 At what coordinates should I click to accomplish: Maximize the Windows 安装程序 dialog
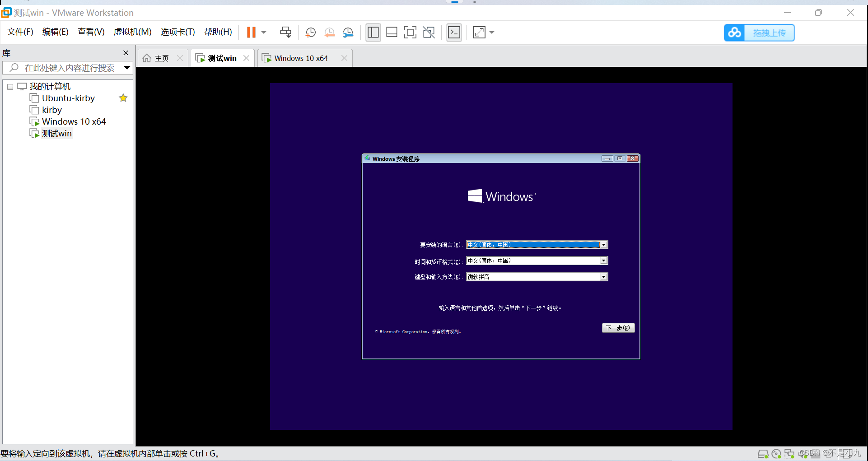pyautogui.click(x=620, y=158)
